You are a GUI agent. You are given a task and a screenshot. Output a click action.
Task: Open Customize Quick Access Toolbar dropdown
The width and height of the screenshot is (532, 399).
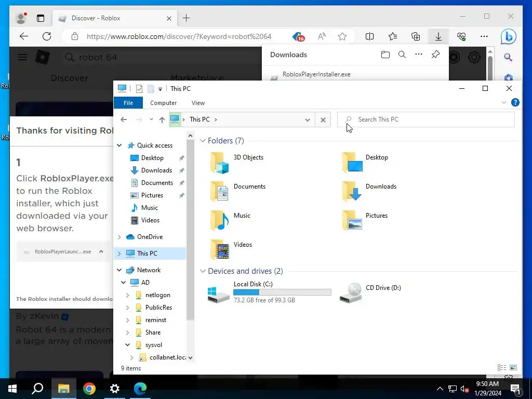pos(160,89)
